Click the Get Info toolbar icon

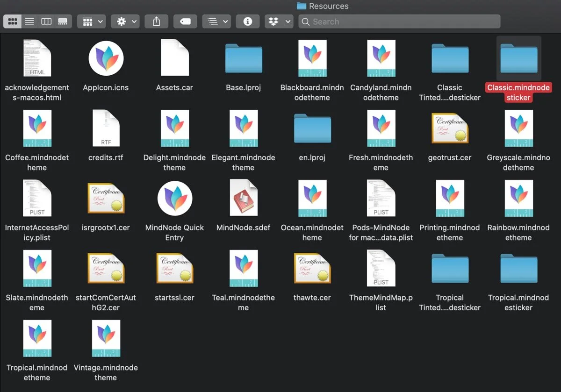(247, 21)
